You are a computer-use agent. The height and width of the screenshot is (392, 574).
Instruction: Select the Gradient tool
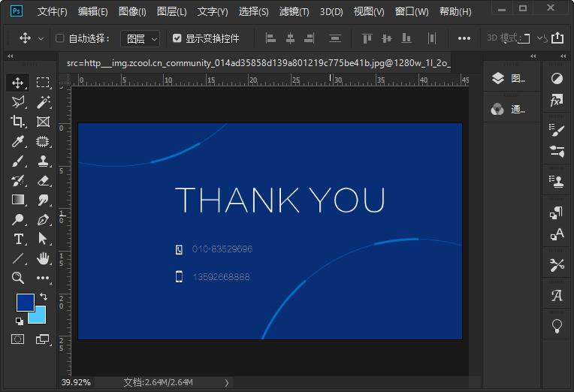click(17, 200)
